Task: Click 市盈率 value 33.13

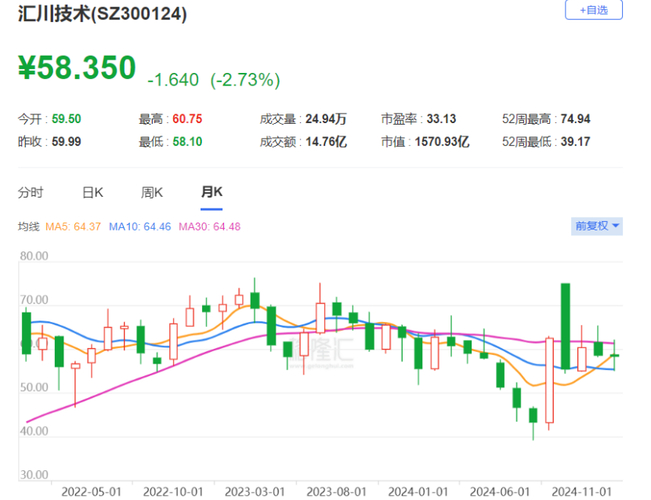Action: (x=441, y=119)
